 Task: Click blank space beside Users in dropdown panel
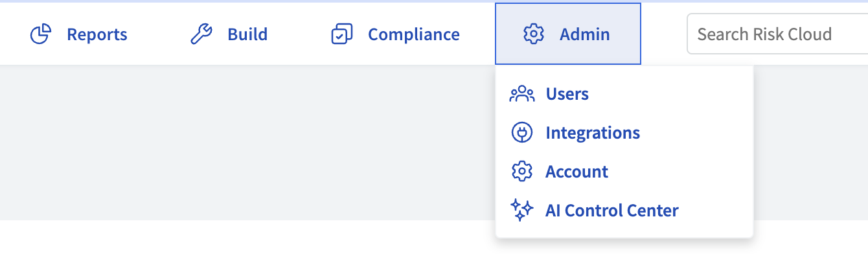click(670, 95)
